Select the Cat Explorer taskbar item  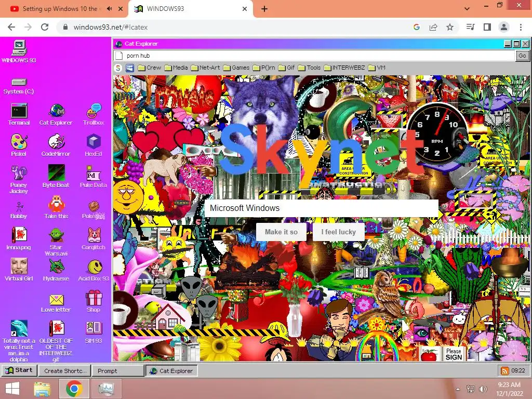171,371
